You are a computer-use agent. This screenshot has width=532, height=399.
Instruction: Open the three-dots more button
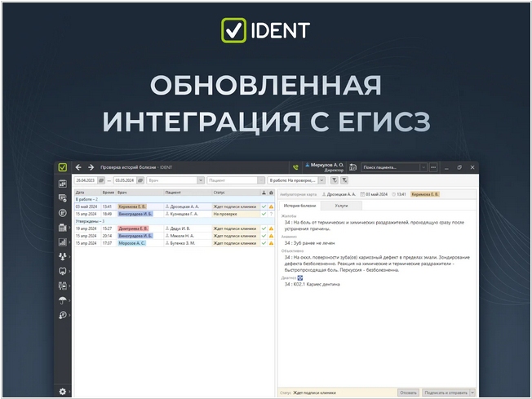click(433, 167)
